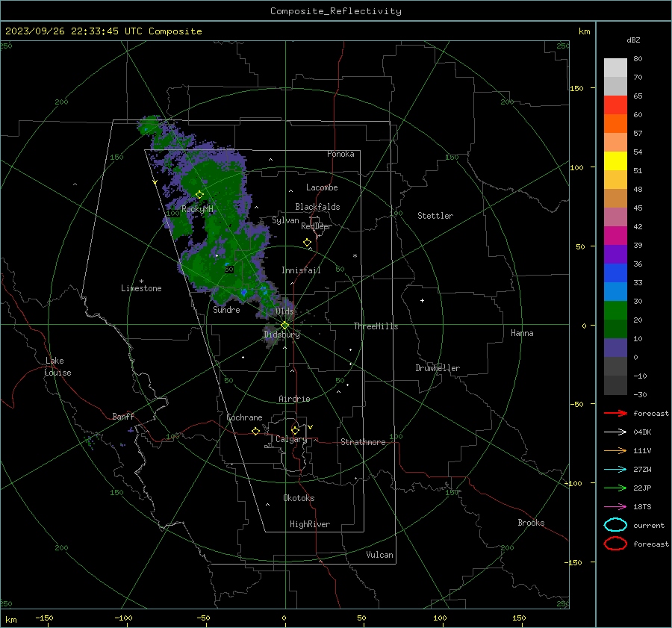Click the red swatch in the dBZ scale

(x=615, y=105)
